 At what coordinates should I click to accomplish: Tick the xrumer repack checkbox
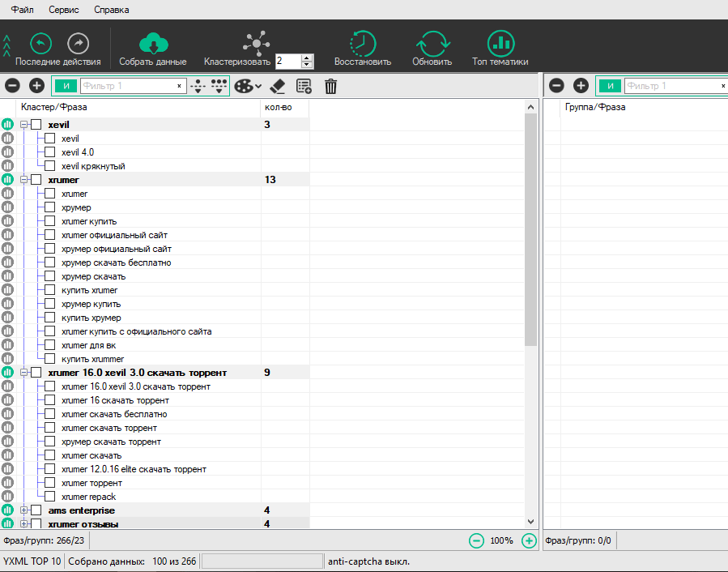coord(49,497)
